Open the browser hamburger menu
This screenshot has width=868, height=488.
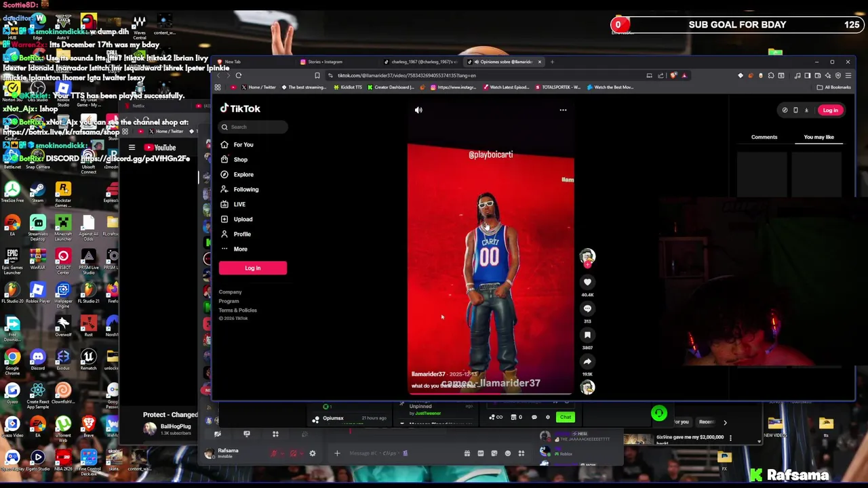tap(848, 76)
